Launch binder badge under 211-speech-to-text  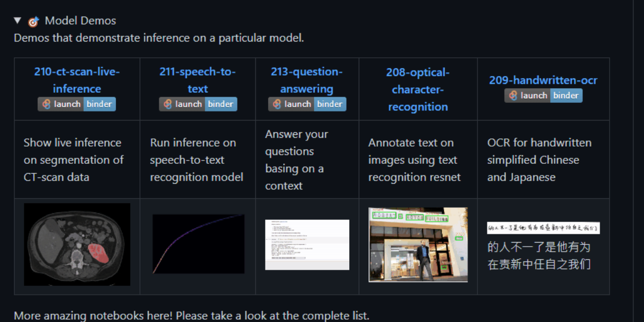point(198,104)
